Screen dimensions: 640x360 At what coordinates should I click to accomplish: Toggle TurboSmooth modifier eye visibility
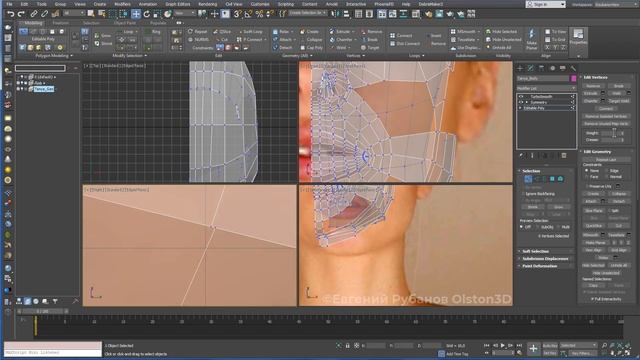521,97
